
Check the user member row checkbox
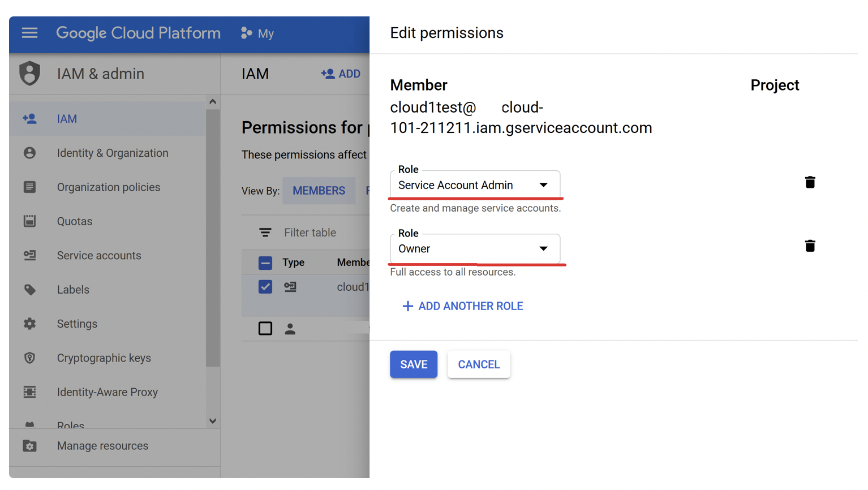(x=265, y=329)
